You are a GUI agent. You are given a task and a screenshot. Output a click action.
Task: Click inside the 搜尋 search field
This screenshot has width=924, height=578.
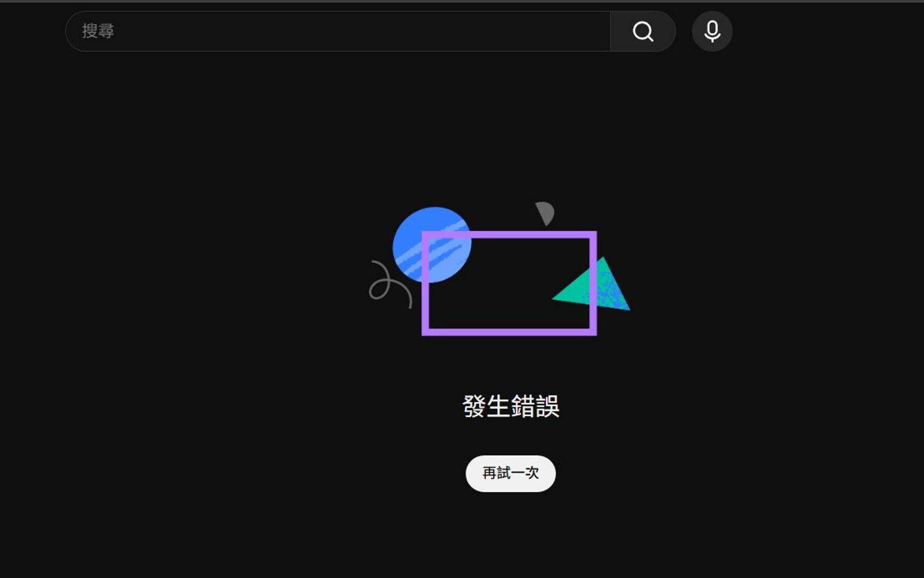point(289,31)
